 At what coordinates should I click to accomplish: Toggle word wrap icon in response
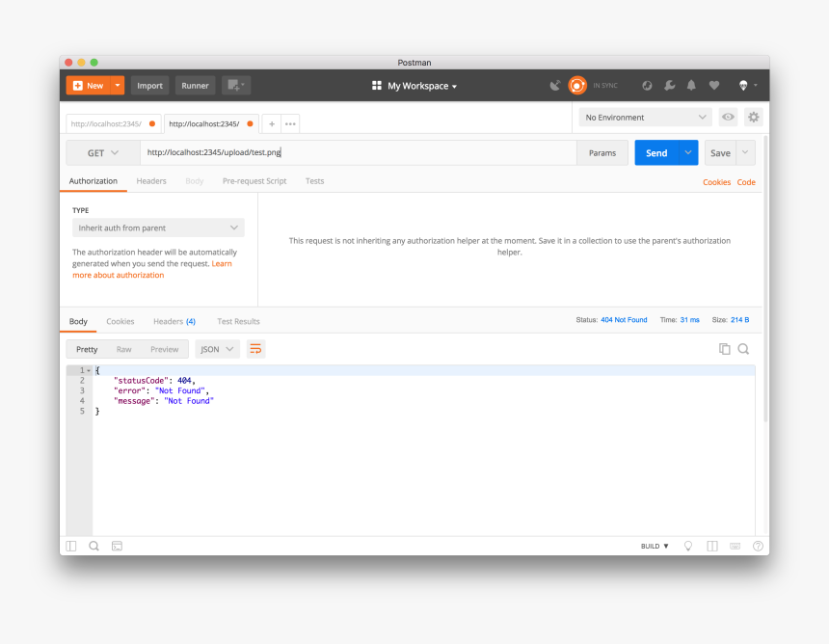click(255, 349)
